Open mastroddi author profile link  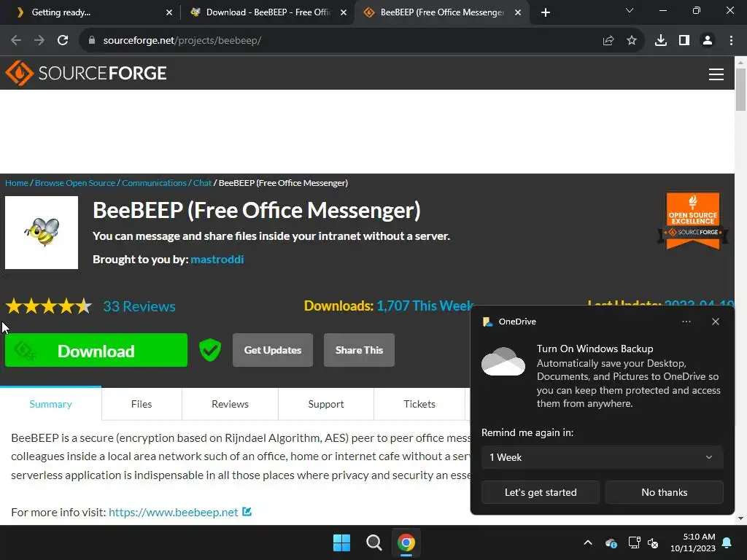(x=217, y=259)
